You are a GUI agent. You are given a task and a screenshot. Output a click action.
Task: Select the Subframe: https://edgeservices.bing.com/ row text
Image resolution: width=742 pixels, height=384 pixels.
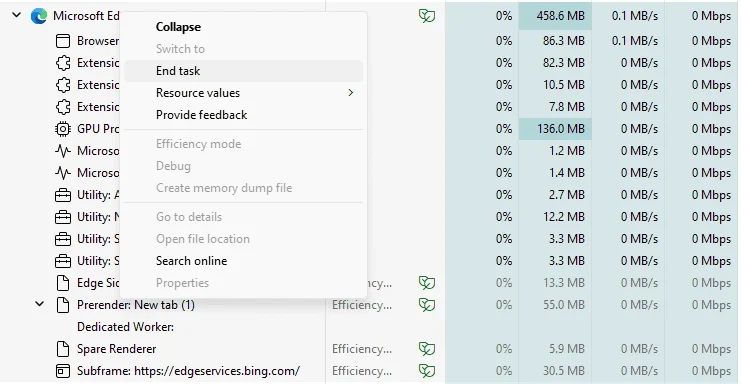[x=188, y=371]
